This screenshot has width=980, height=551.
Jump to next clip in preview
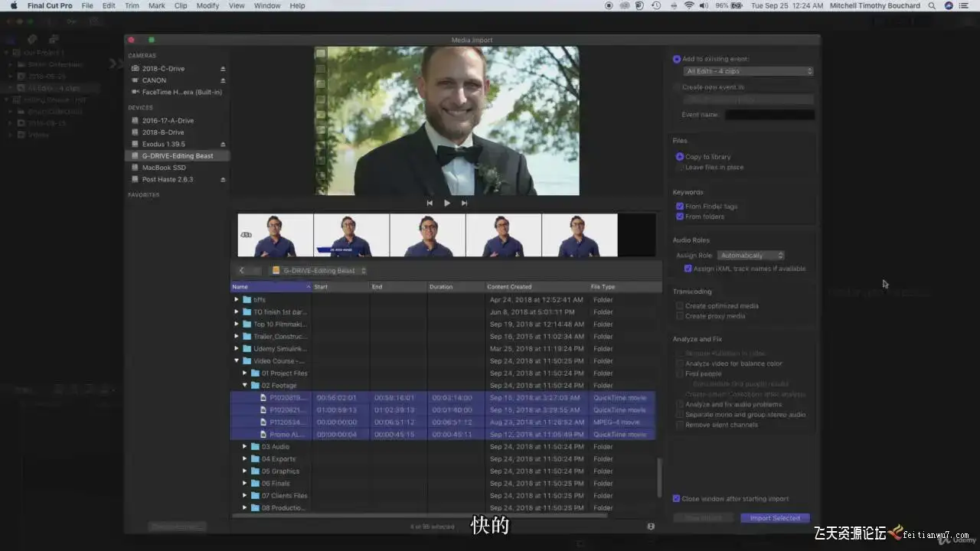tap(464, 203)
